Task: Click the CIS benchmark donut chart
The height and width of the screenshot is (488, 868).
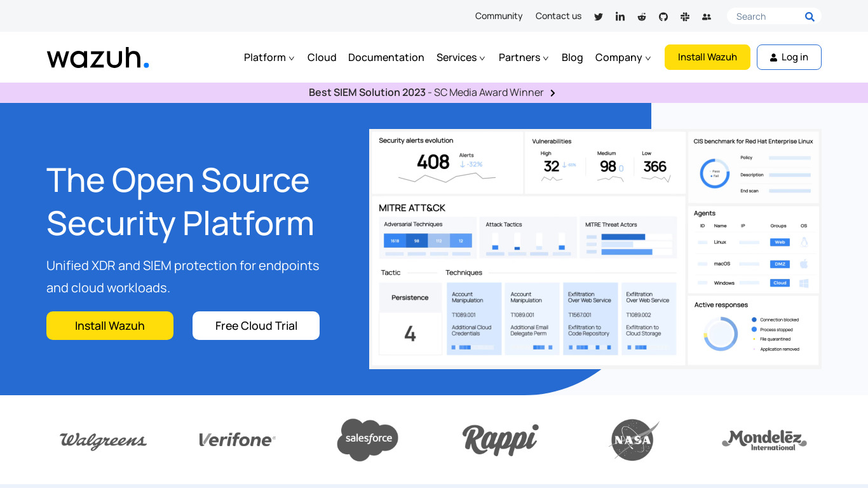Action: tap(715, 173)
